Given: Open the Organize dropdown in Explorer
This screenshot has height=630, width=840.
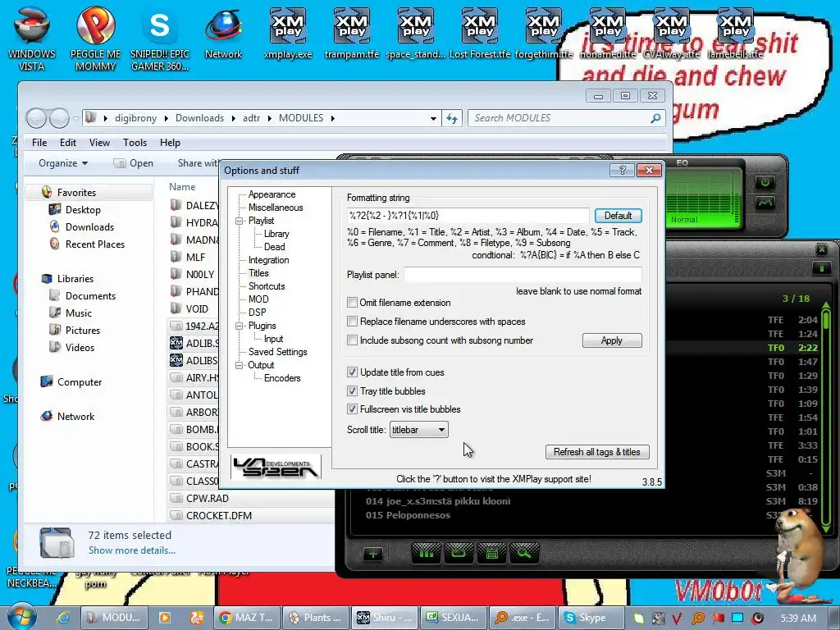Looking at the screenshot, I should (63, 163).
